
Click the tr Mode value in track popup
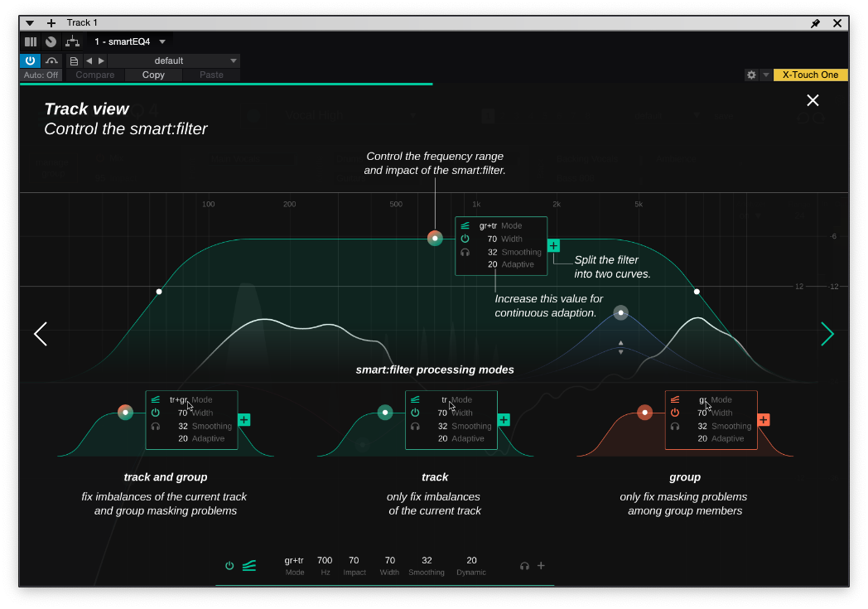coord(445,399)
